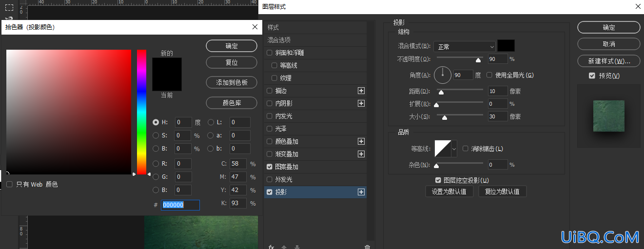Click the green texture preview thumbnail
644x249 pixels.
click(x=608, y=116)
